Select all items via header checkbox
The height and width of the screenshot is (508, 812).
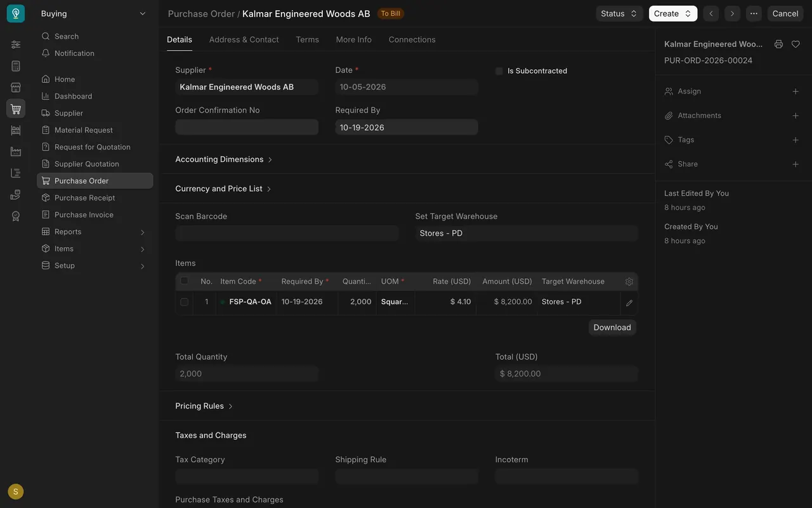185,281
